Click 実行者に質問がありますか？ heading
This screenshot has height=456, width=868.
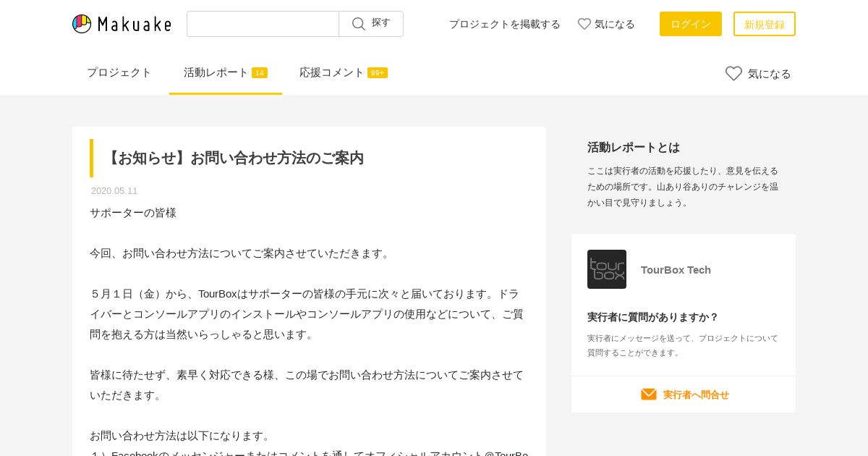pyautogui.click(x=653, y=317)
